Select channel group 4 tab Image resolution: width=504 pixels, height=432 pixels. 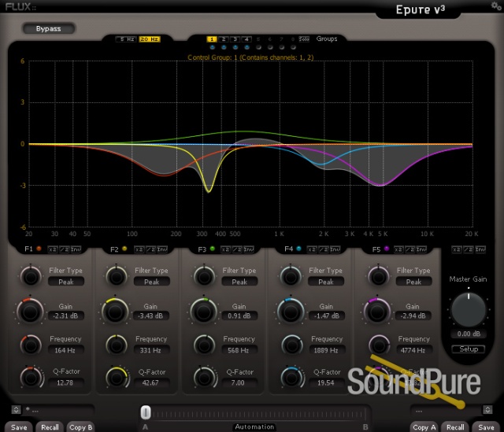[x=246, y=39]
